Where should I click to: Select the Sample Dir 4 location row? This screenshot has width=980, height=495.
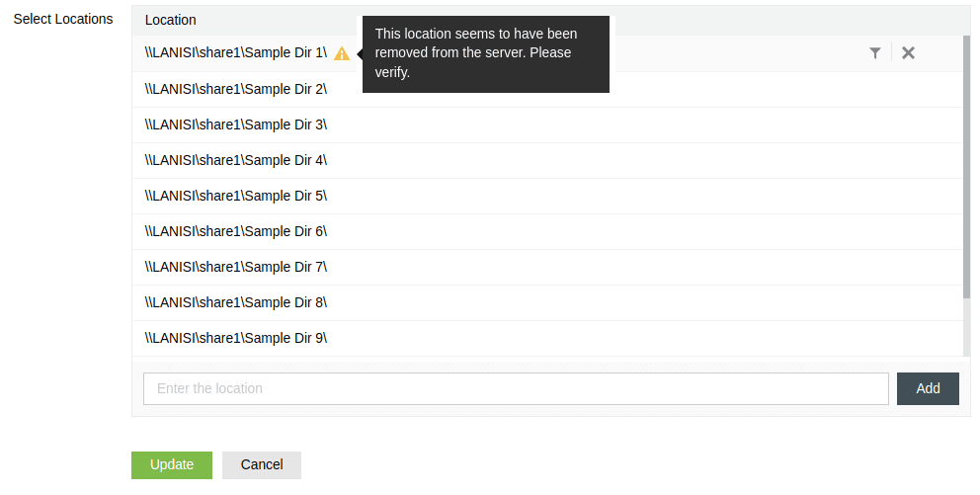pyautogui.click(x=547, y=161)
